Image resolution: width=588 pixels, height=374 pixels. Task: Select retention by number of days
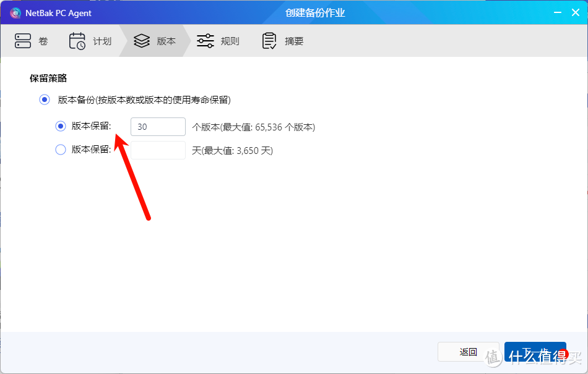60,149
